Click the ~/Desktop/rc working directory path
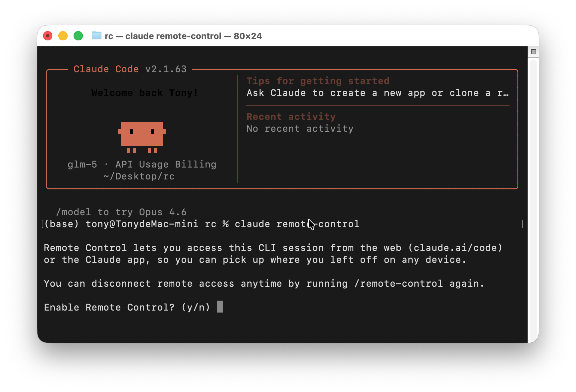 click(139, 176)
